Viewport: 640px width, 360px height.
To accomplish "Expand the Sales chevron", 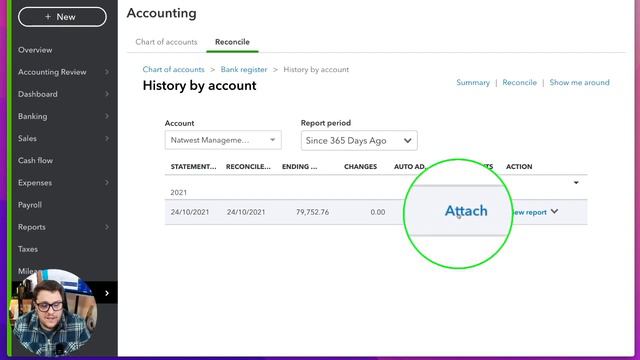I will 107,138.
